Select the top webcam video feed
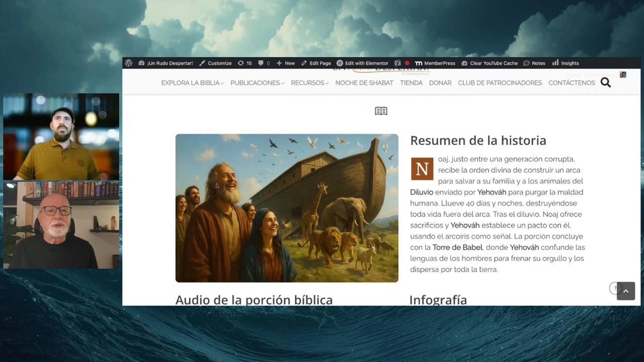This screenshot has height=362, width=644. [x=61, y=137]
